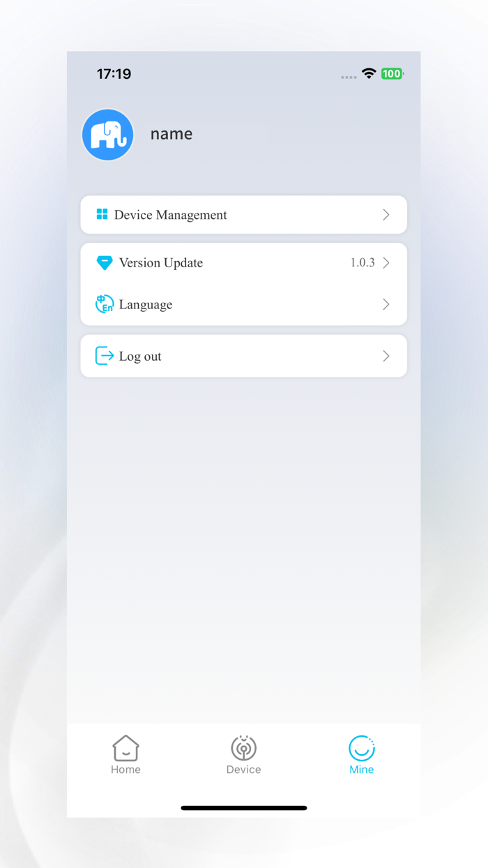Expand Device Management via its chevron

386,215
